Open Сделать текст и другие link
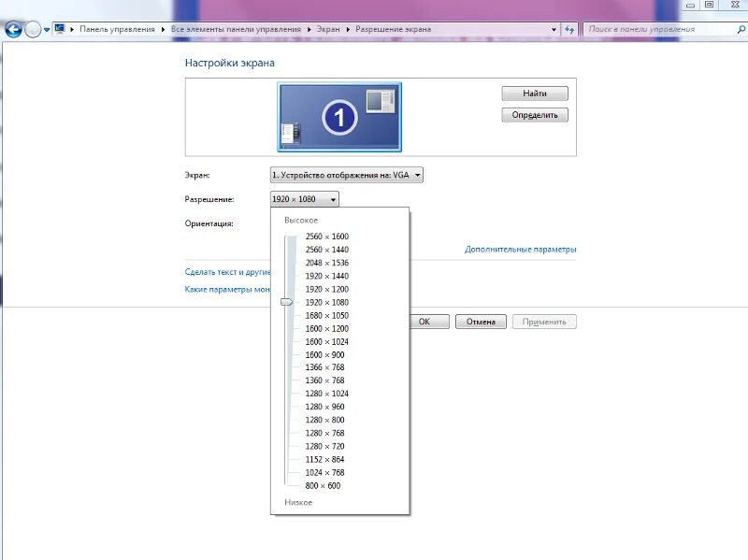The height and width of the screenshot is (560, 748). [x=227, y=272]
